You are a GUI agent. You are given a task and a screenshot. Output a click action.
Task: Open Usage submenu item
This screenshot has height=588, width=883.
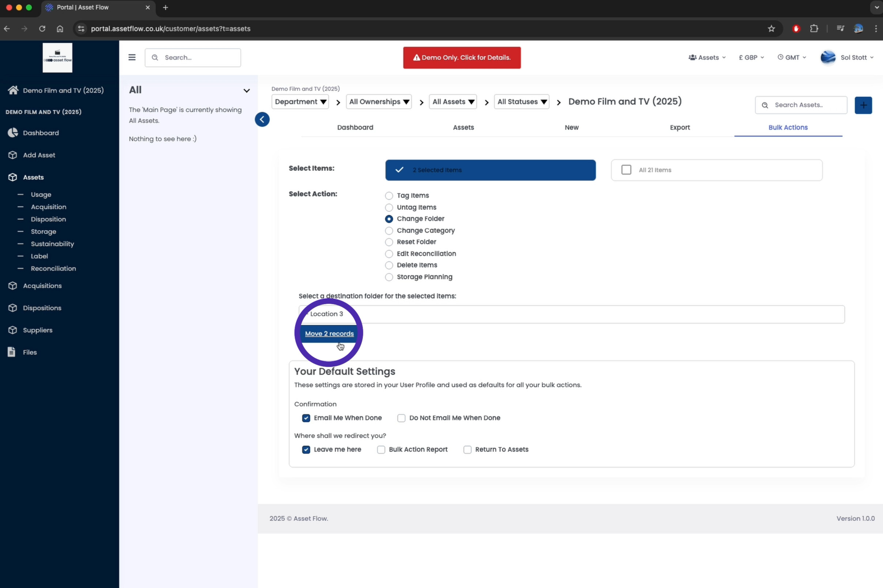coord(41,195)
